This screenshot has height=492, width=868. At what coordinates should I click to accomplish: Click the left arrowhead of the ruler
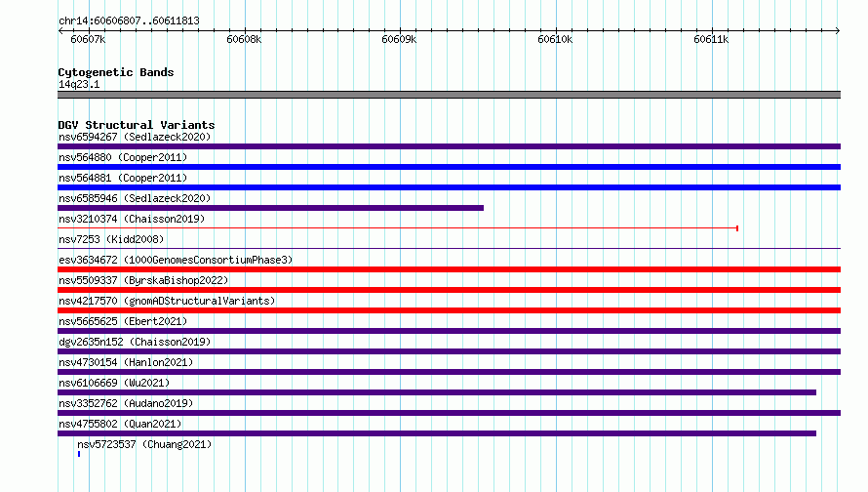(60, 30)
